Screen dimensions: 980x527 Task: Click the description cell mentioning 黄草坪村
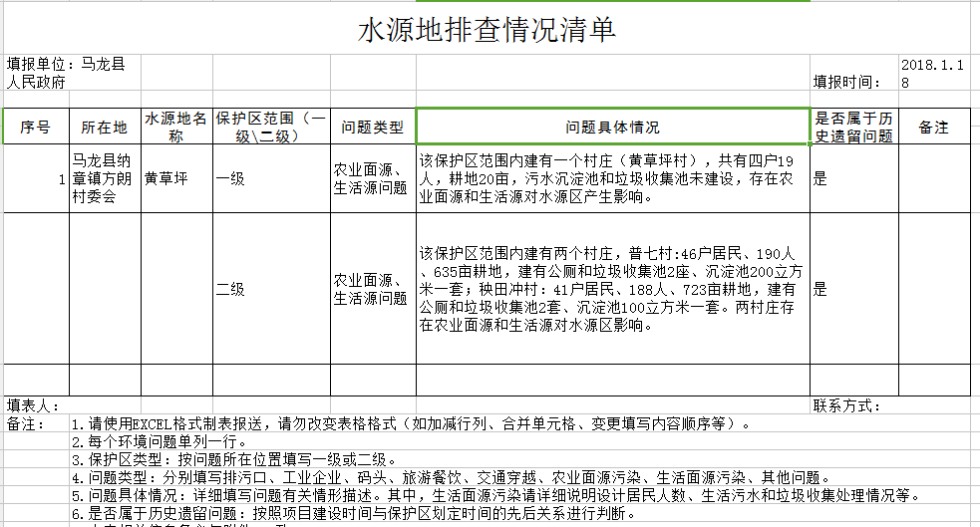[612, 178]
